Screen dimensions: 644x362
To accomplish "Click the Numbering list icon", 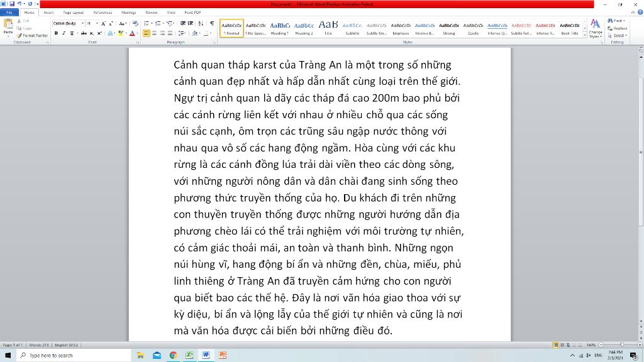I will pyautogui.click(x=158, y=24).
